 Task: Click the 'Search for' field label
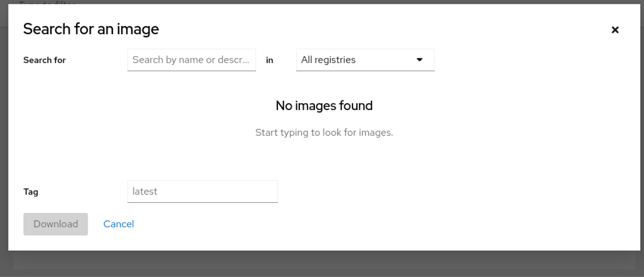click(44, 60)
